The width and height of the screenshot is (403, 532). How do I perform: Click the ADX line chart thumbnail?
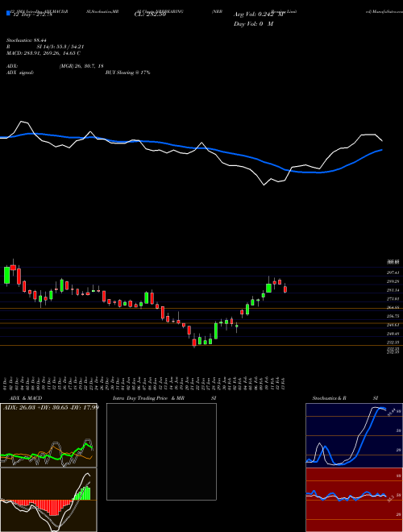pyautogui.click(x=48, y=435)
